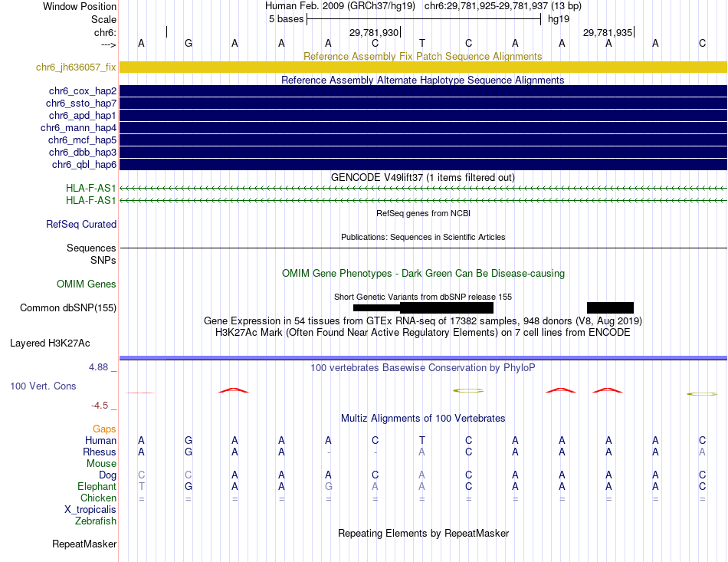Click the Common dbSNP(155) track label
This screenshot has height=562, width=728.
point(68,308)
